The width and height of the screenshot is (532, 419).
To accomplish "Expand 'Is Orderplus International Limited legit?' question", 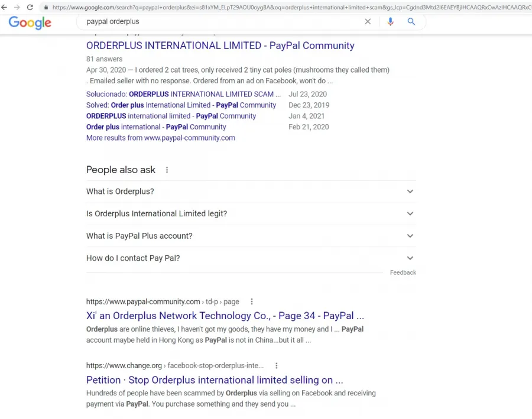I will 251,214.
